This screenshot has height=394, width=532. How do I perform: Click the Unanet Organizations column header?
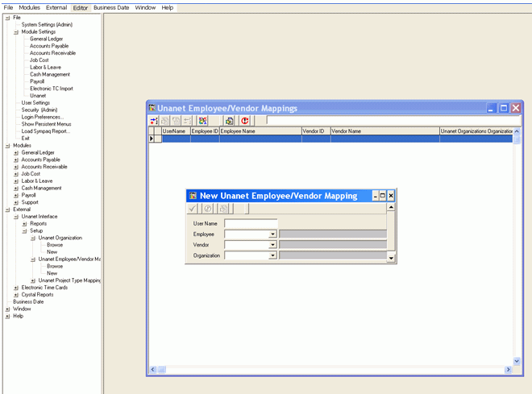[476, 131]
